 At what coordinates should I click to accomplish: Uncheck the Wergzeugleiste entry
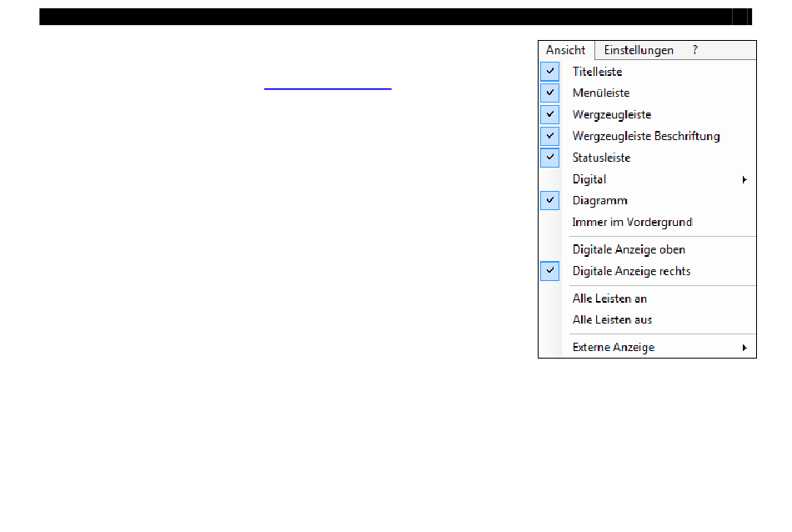[x=648, y=115]
